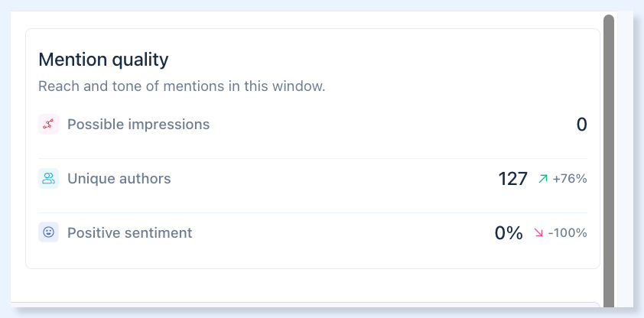Click the Mention quality heading
This screenshot has height=318, width=644.
[103, 60]
